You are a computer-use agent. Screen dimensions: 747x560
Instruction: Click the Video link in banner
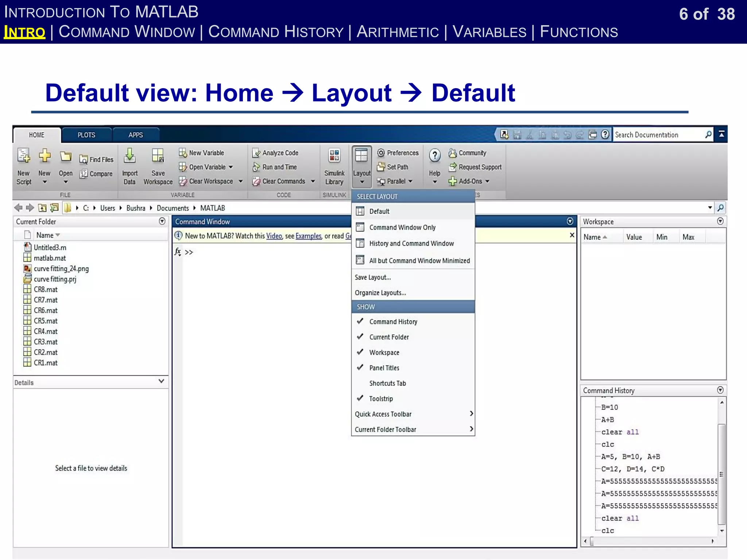274,236
